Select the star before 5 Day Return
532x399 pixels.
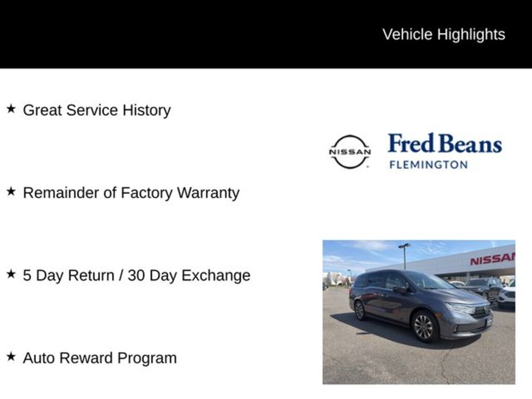click(11, 274)
